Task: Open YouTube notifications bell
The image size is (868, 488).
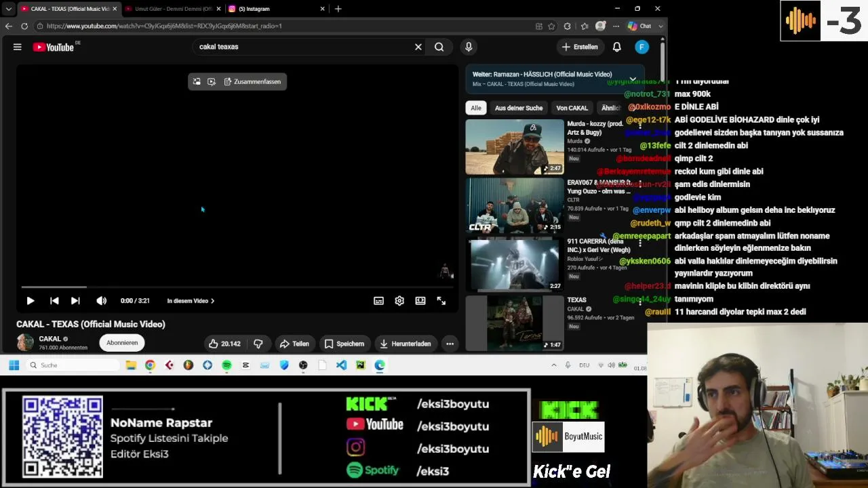Action: pyautogui.click(x=617, y=47)
